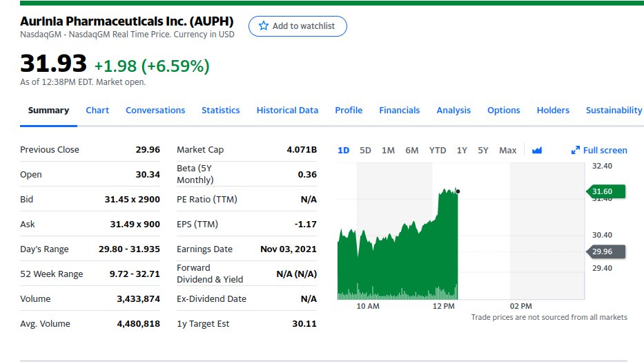Image resolution: width=644 pixels, height=362 pixels.
Task: Select the 1M chart range
Action: (x=388, y=151)
